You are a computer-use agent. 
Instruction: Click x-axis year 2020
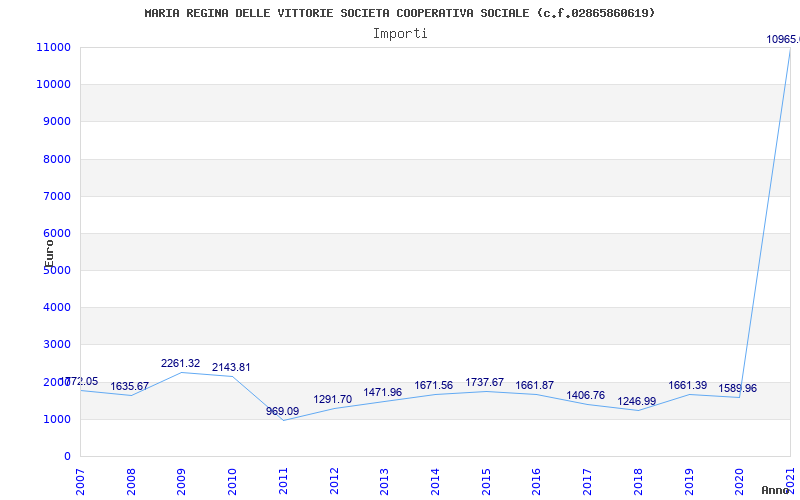click(x=739, y=481)
